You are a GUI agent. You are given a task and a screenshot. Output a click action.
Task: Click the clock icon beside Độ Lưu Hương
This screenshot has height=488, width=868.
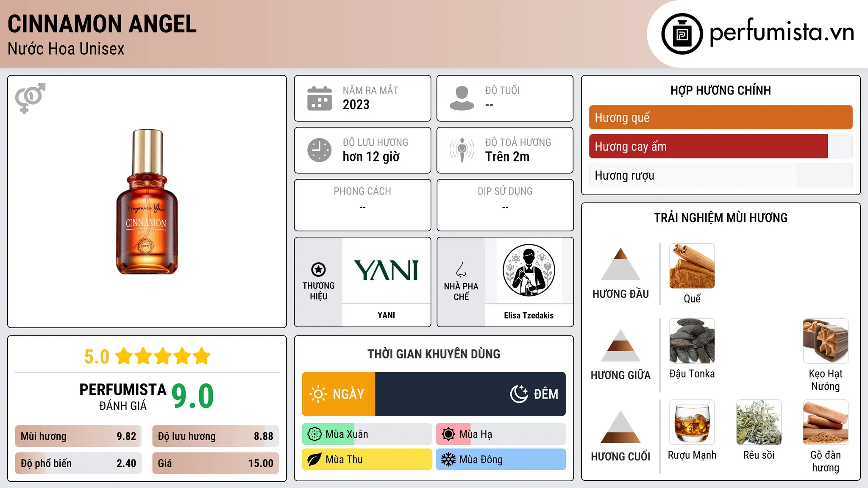(x=320, y=150)
